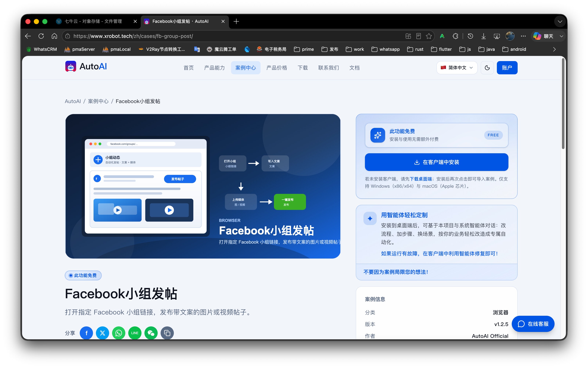The image size is (588, 368).
Task: Open the Google Translate bookmark icon
Action: click(x=197, y=49)
